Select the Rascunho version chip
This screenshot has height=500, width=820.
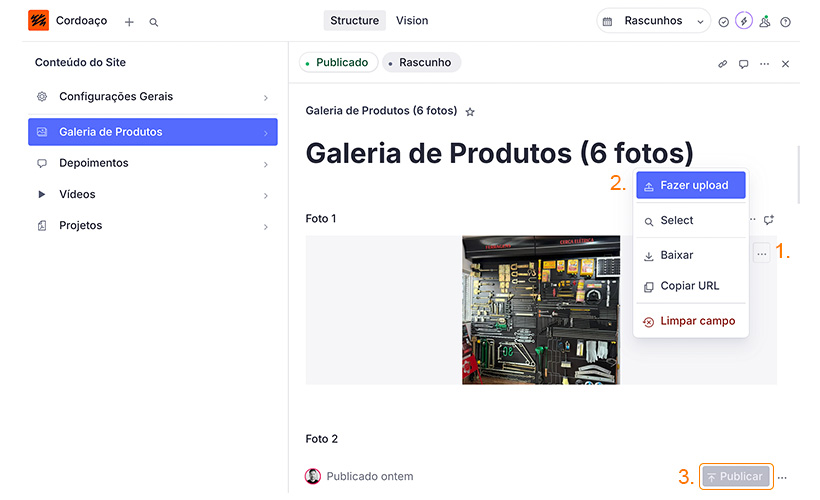coord(421,62)
